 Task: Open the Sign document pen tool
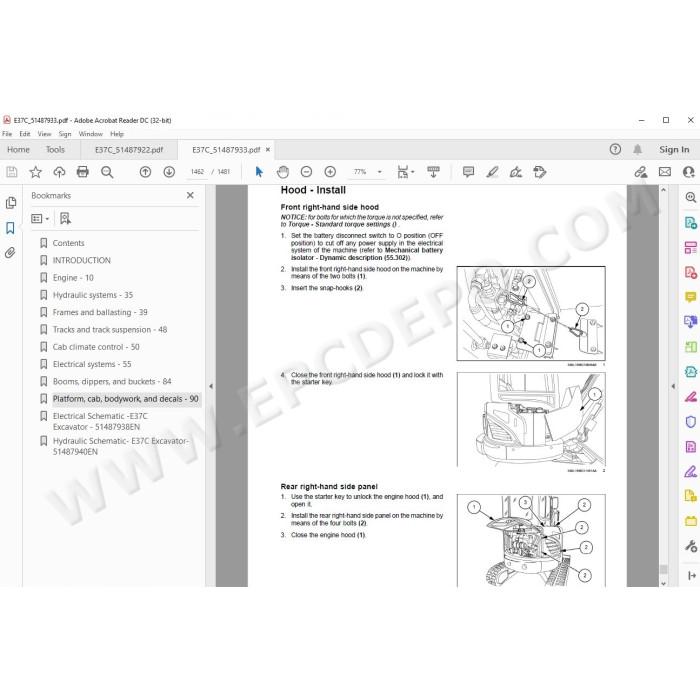pyautogui.click(x=516, y=172)
